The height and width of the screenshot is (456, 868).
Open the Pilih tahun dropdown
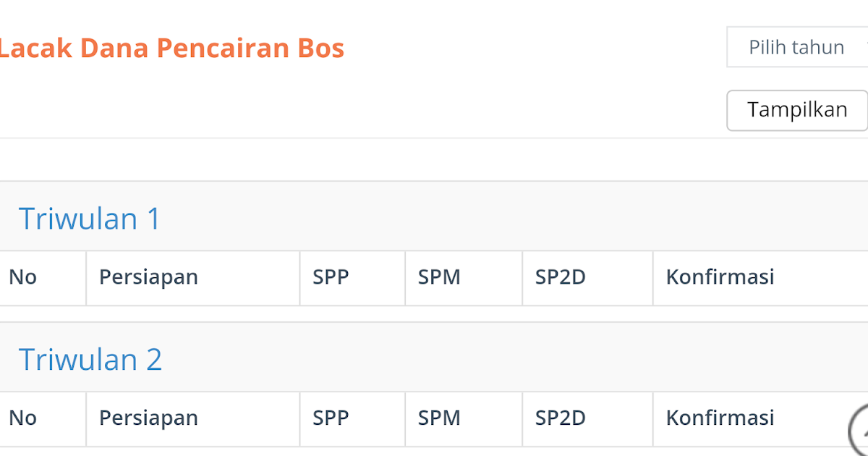click(796, 46)
